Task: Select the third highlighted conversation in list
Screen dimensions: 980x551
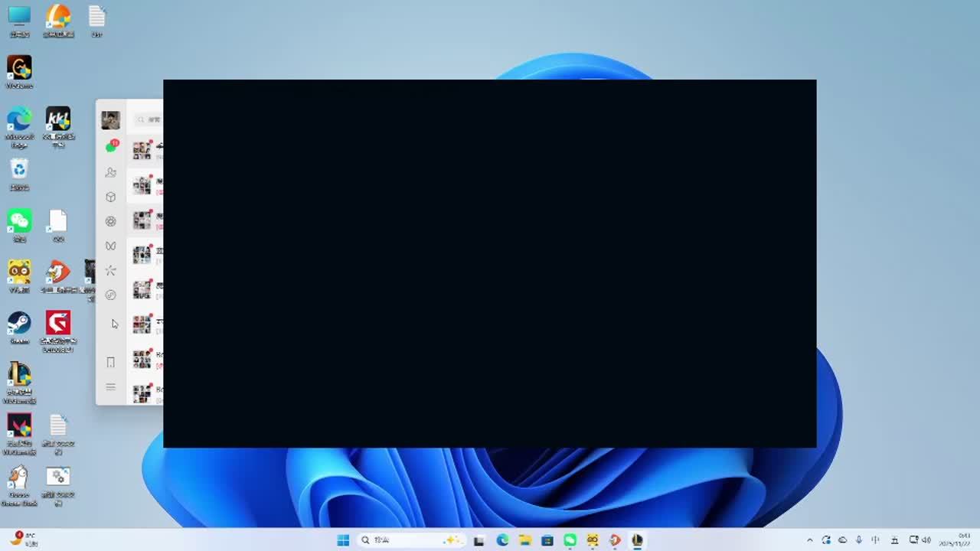Action: (147, 220)
